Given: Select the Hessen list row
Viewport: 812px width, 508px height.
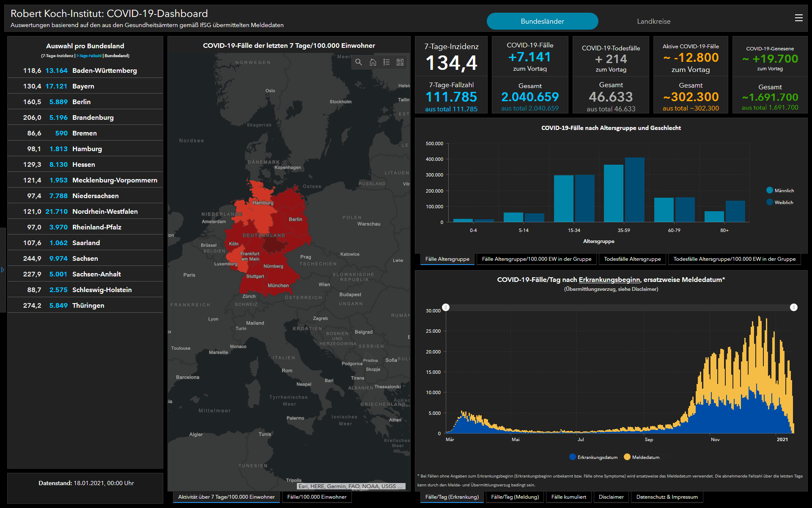Looking at the screenshot, I should click(x=85, y=164).
